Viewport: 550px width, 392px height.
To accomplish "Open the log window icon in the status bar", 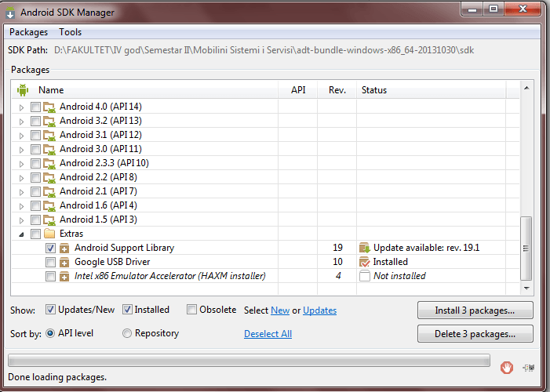I will pos(529,368).
